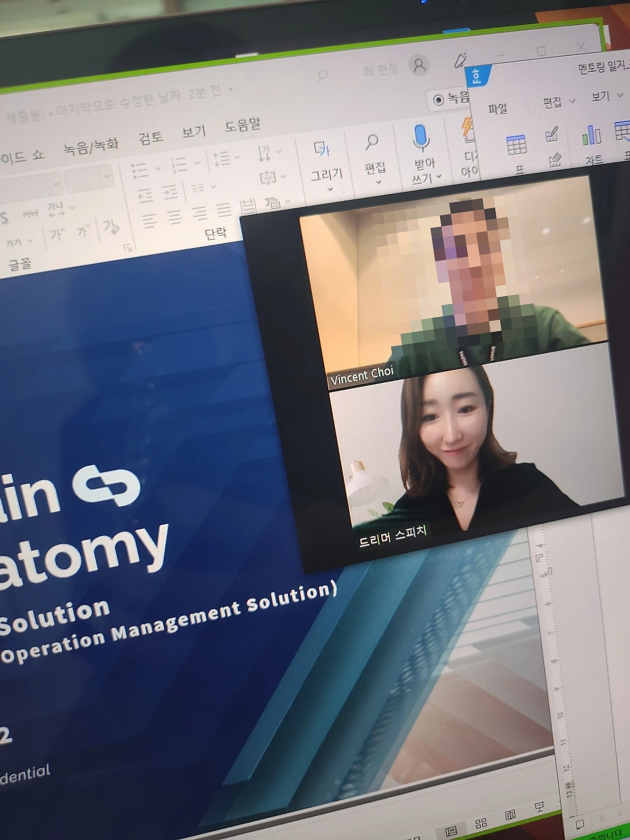Click the Convert to SmartArt icon
Viewport: 630px width, 840px height.
272,202
